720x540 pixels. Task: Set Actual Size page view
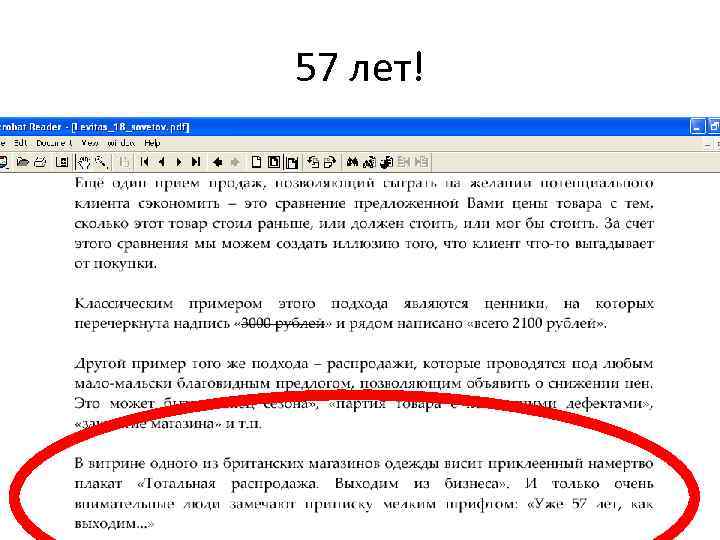coord(256,162)
